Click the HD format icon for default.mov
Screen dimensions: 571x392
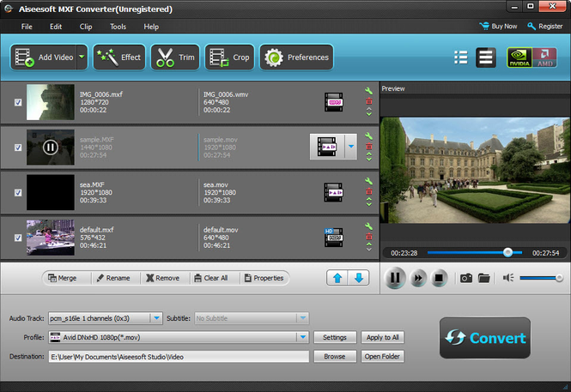coord(333,238)
